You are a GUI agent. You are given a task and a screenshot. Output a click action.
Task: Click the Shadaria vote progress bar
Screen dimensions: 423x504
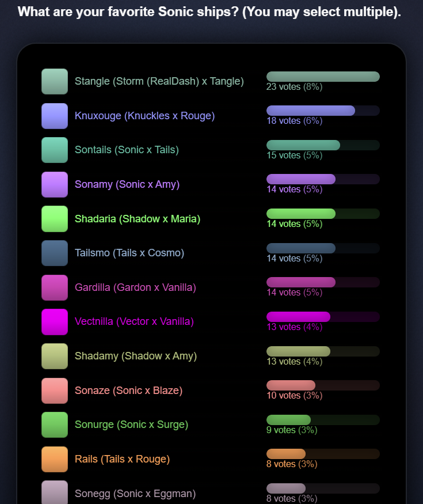click(x=323, y=214)
